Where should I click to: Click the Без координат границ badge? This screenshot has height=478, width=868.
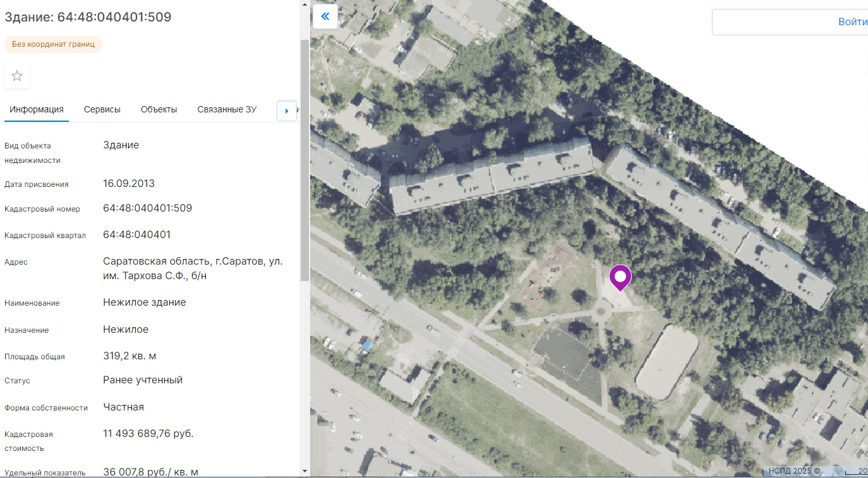click(x=53, y=44)
